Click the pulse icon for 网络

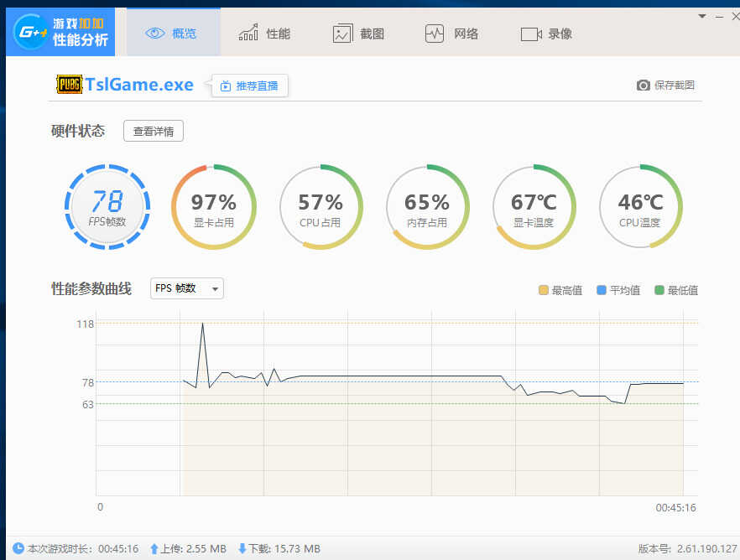click(x=435, y=34)
